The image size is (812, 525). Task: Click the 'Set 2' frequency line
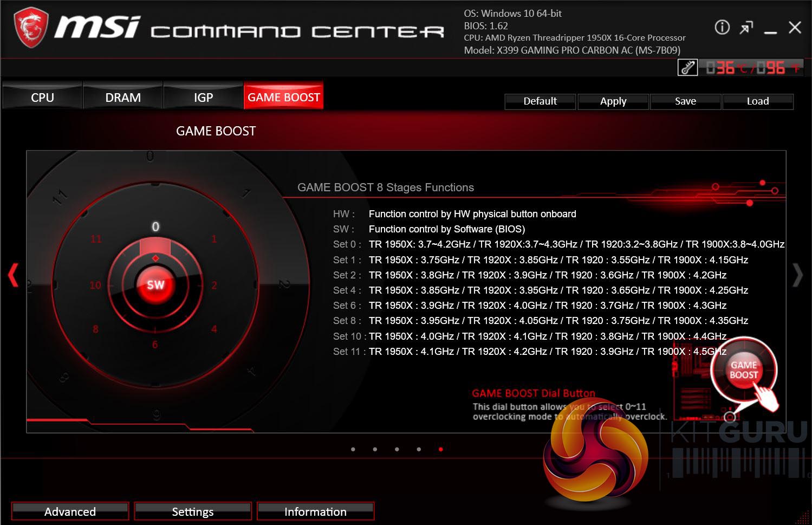[530, 275]
